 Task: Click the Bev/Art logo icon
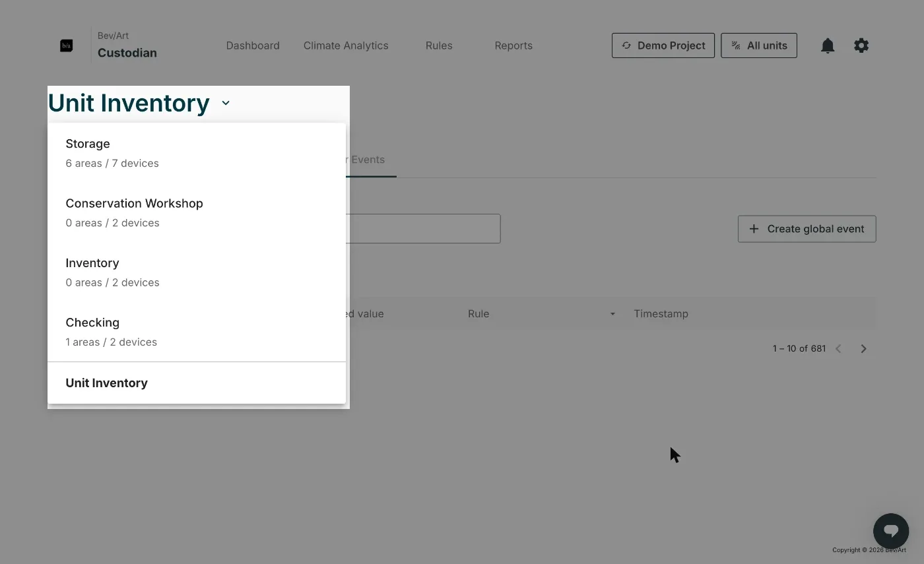point(66,46)
